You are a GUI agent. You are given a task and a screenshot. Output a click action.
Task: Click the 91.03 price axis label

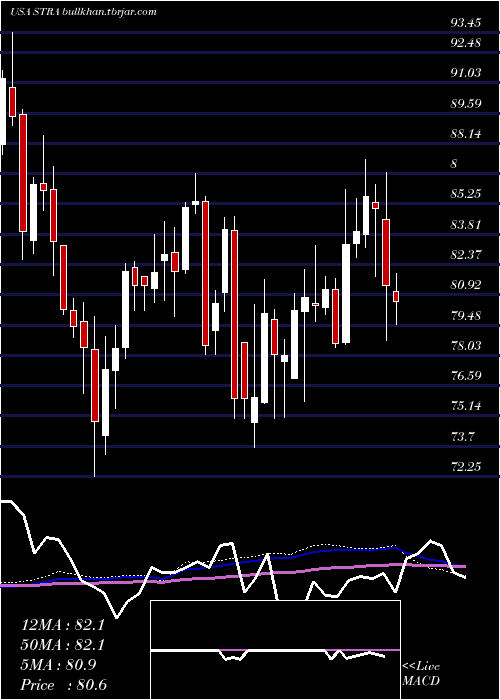coord(466,72)
